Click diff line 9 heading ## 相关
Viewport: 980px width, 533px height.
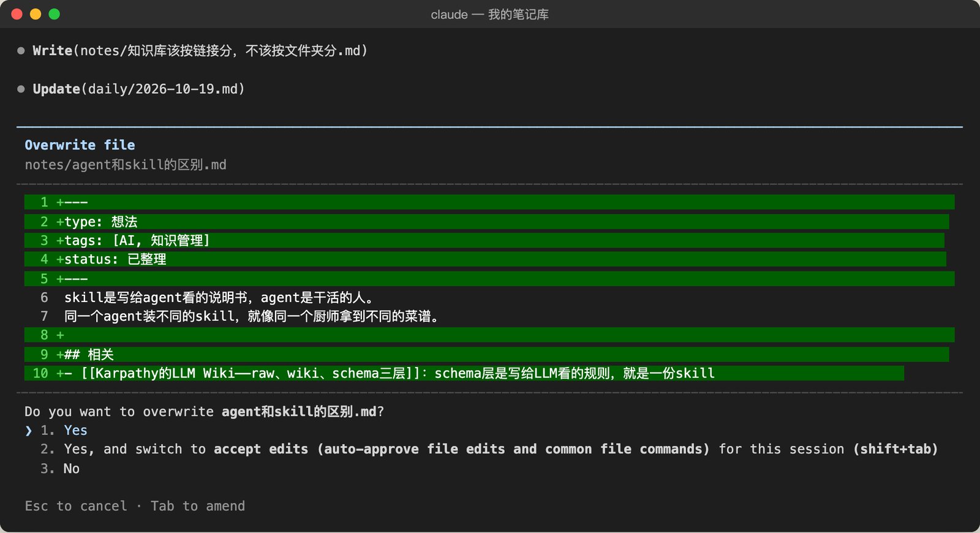click(487, 355)
